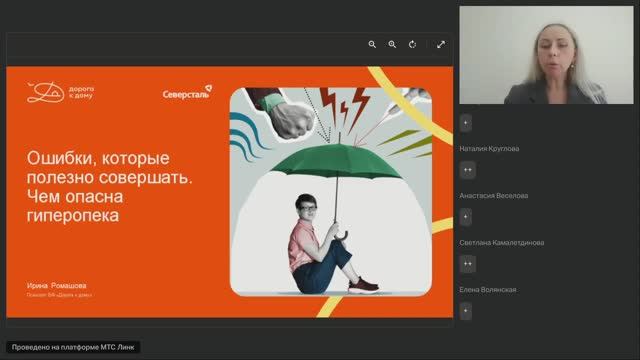Zoom in the presentation slide

pos(392,44)
